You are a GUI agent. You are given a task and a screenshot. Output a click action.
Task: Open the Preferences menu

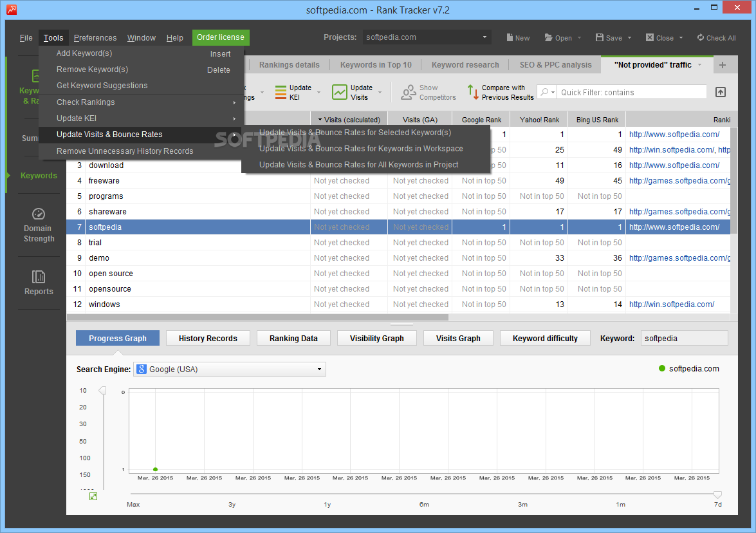coord(95,37)
